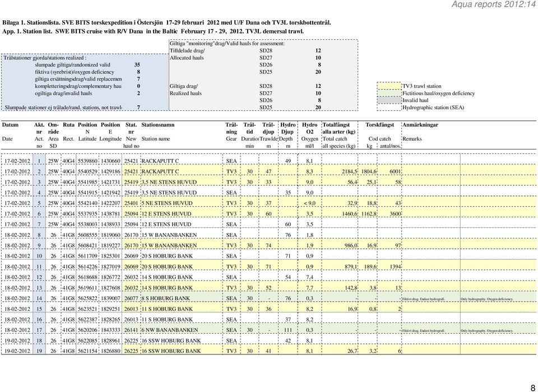Select total catch value '1460,6'

tap(350, 214)
